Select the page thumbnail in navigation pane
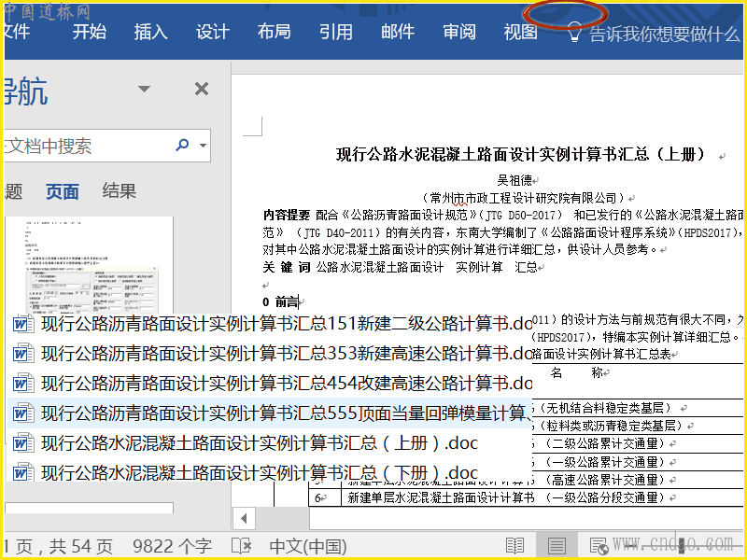Viewport: 747px width, 560px height. pos(89,265)
